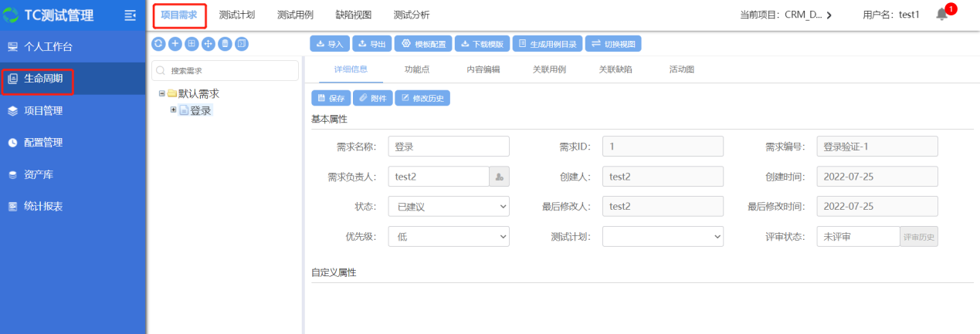Viewport: 980px width, 334px height.
Task: Open 资产库 in the sidebar
Action: (73, 174)
